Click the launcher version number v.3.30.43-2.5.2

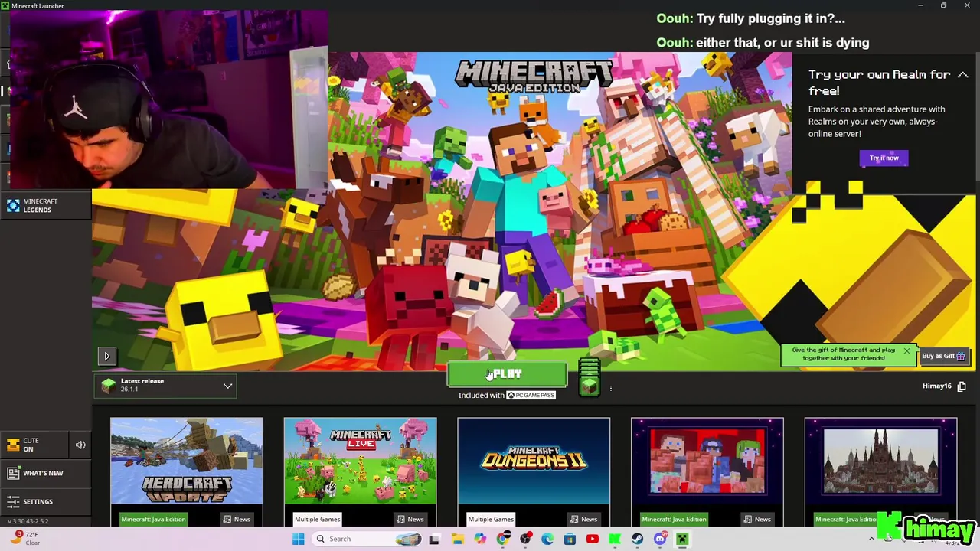coord(28,521)
